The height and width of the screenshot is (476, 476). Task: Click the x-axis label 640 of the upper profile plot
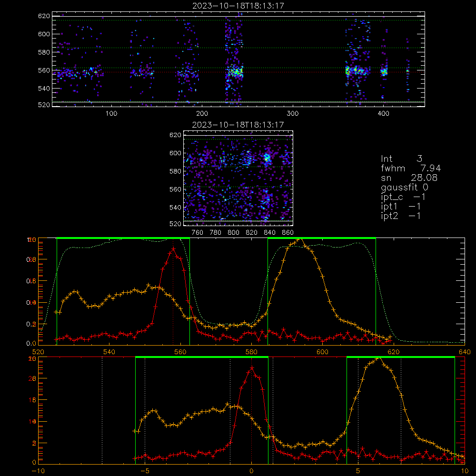(x=465, y=352)
